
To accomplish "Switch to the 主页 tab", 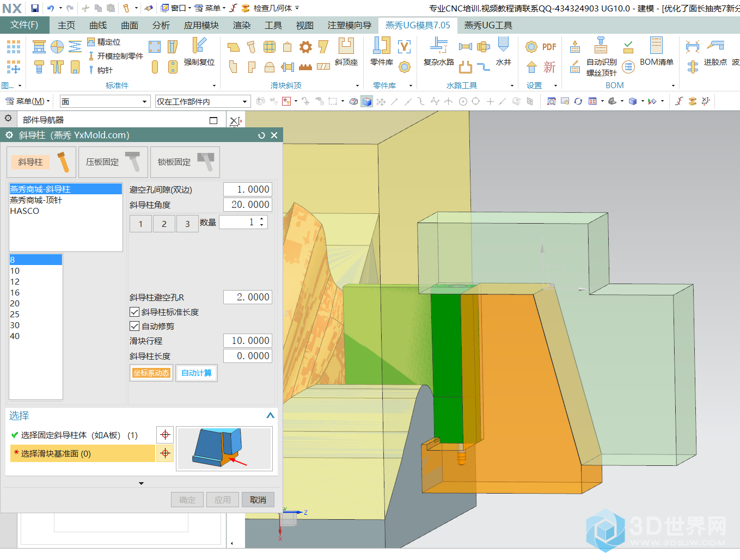I will pyautogui.click(x=66, y=25).
